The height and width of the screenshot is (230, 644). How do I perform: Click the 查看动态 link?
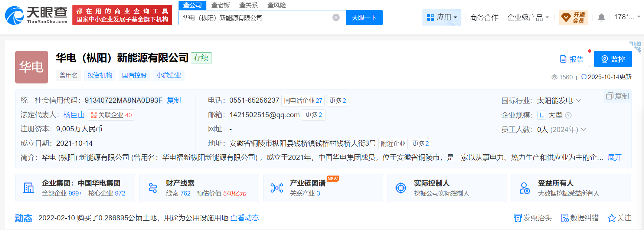click(245, 218)
